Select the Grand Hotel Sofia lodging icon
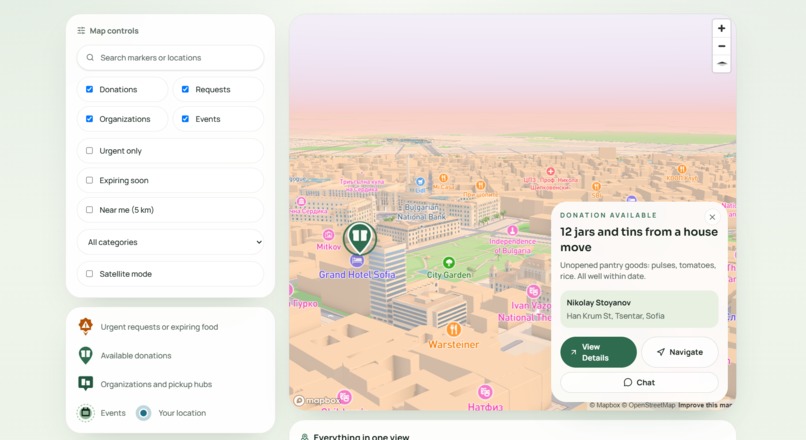Image resolution: width=806 pixels, height=440 pixels. (x=357, y=261)
